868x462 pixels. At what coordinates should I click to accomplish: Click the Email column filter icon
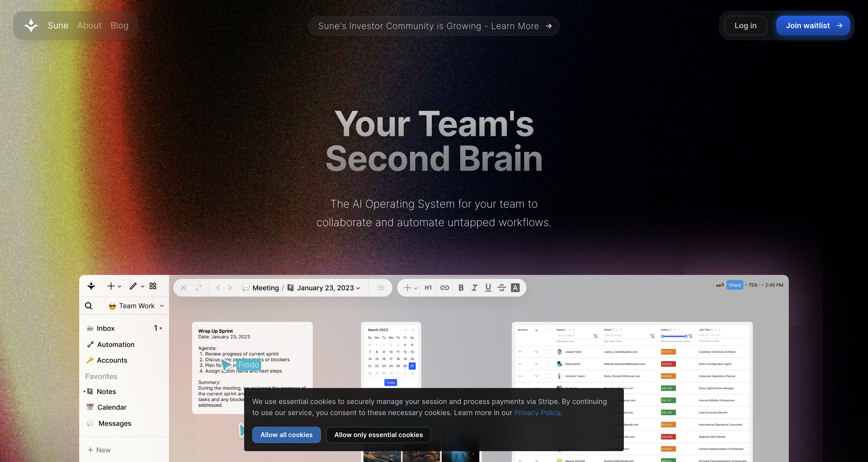click(x=652, y=336)
